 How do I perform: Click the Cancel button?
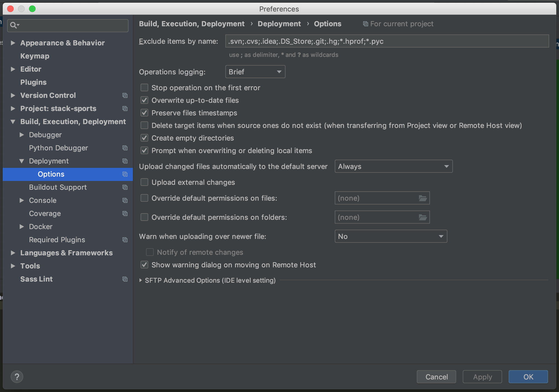[436, 377]
